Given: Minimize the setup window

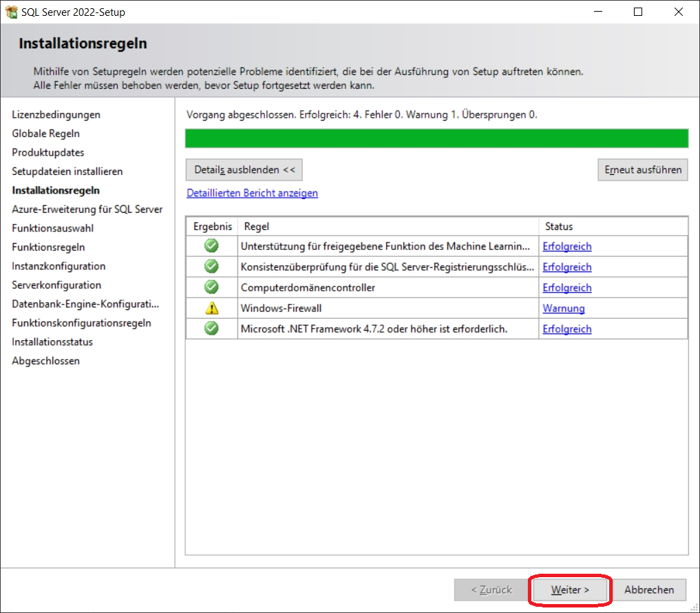Looking at the screenshot, I should pos(598,12).
